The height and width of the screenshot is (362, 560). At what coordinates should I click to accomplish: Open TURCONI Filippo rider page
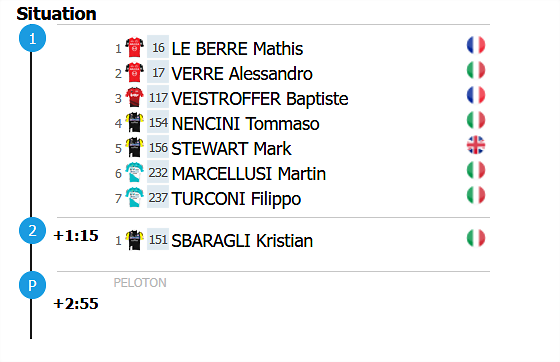236,199
